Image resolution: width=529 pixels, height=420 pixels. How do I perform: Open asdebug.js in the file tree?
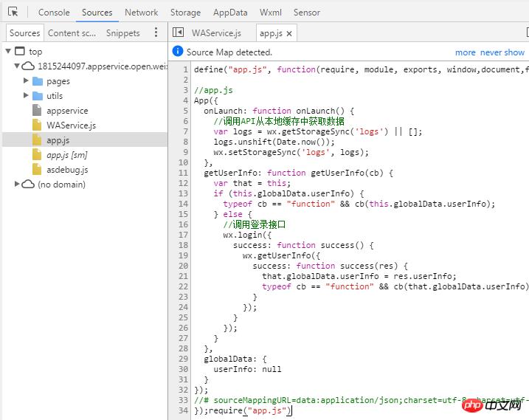tap(66, 170)
